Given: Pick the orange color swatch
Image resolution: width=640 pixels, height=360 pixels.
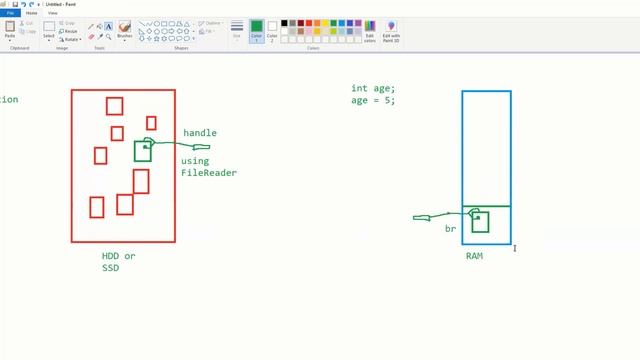Looking at the screenshot, I should 317,23.
